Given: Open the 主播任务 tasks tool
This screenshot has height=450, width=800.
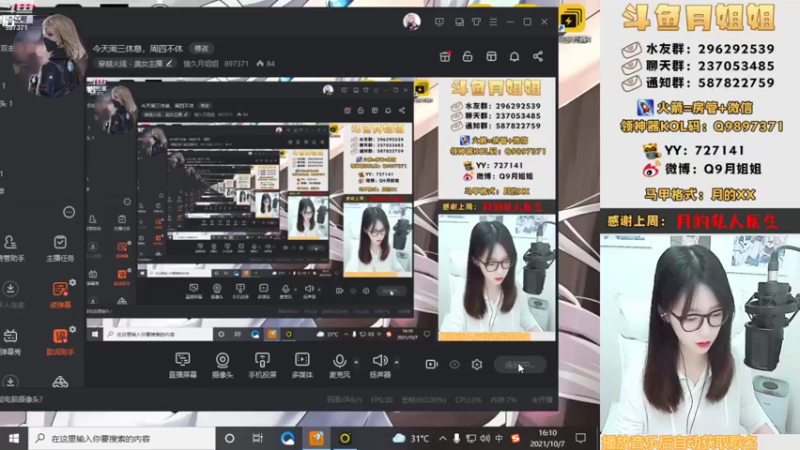Looking at the screenshot, I should (60, 249).
